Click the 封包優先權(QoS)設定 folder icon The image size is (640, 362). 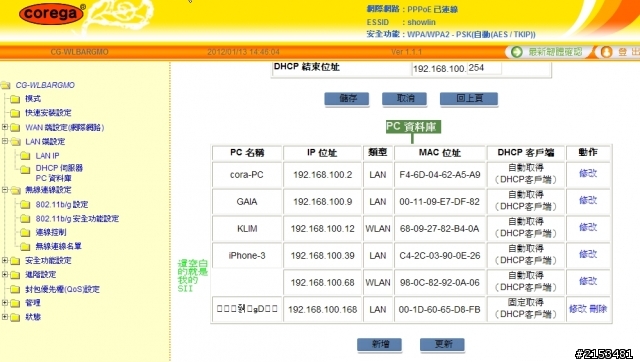pyautogui.click(x=15, y=289)
